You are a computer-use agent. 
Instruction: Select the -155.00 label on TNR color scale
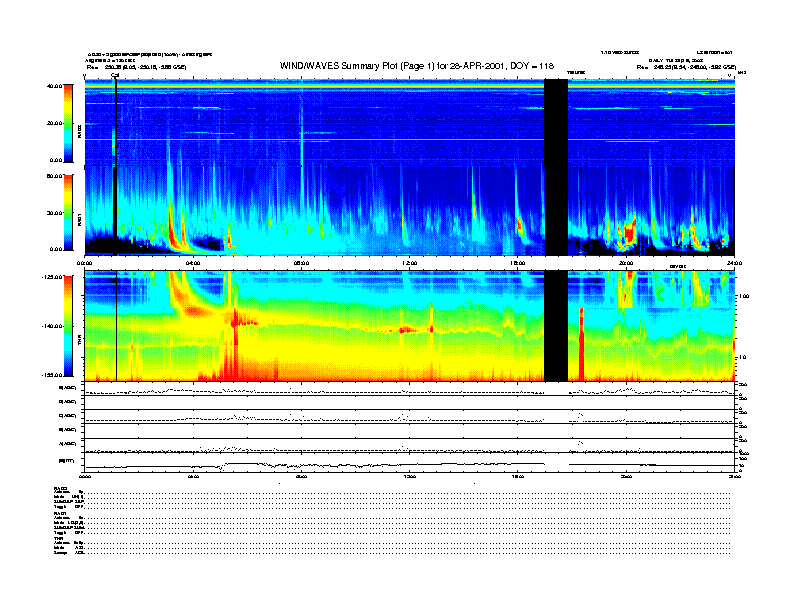point(52,375)
